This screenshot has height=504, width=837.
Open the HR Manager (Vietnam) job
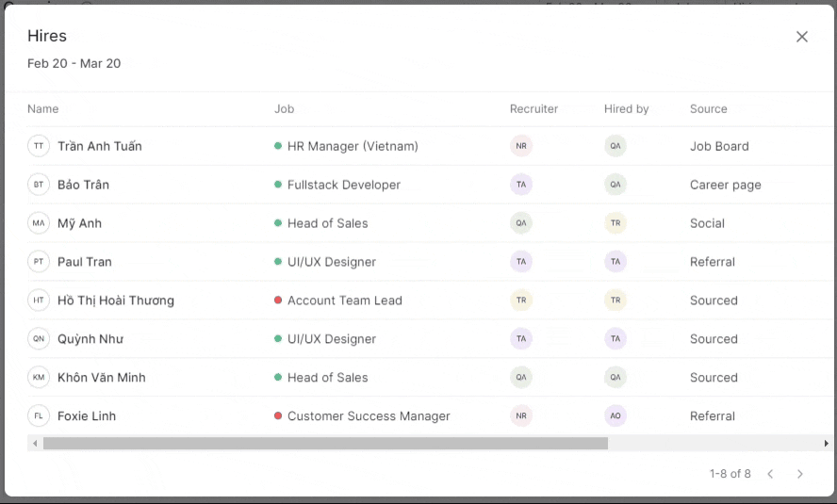click(353, 146)
